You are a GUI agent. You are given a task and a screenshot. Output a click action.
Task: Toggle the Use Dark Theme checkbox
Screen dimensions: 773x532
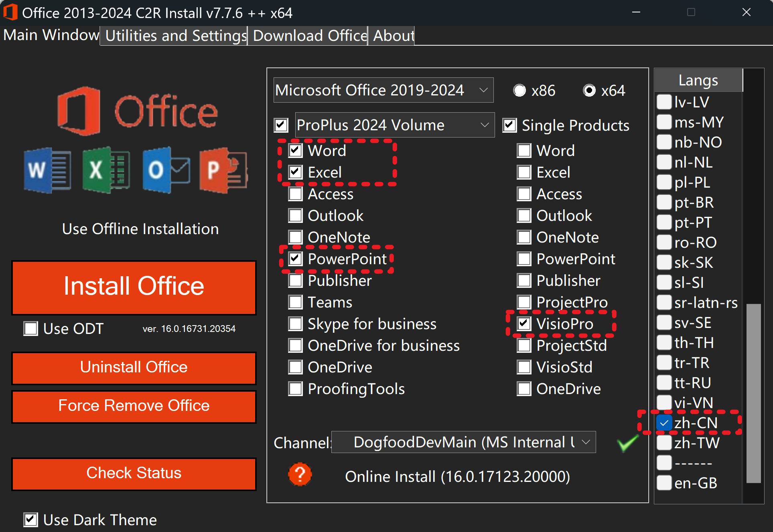31,520
